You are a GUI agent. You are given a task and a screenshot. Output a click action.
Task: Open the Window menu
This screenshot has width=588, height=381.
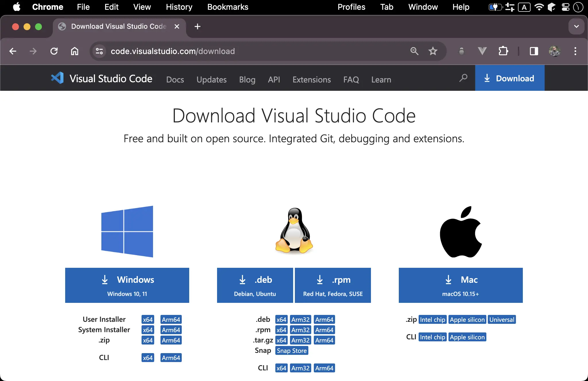point(423,7)
